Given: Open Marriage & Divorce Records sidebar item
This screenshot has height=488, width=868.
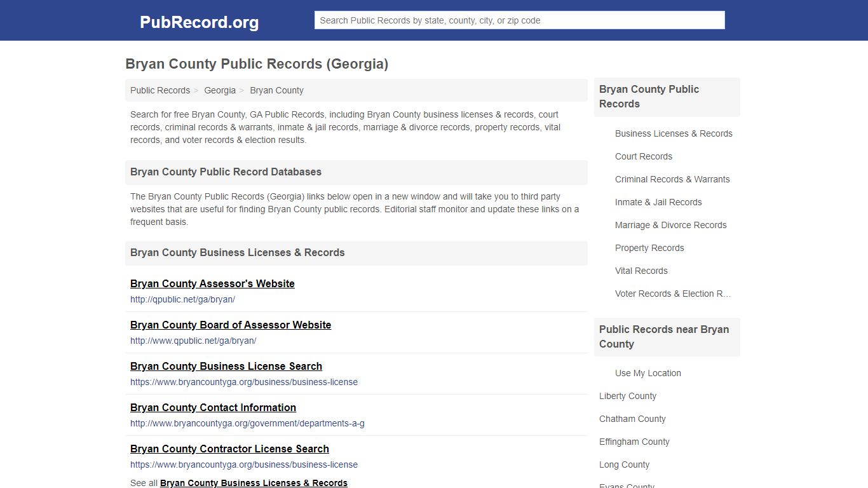Looking at the screenshot, I should (x=670, y=225).
